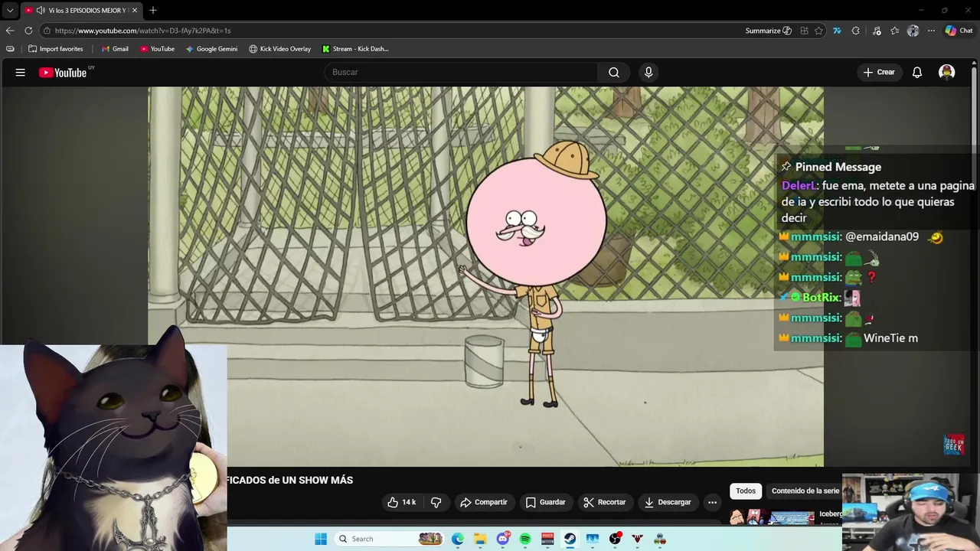Mute the tab using speaker icon
Image resolution: width=980 pixels, height=551 pixels.
40,11
